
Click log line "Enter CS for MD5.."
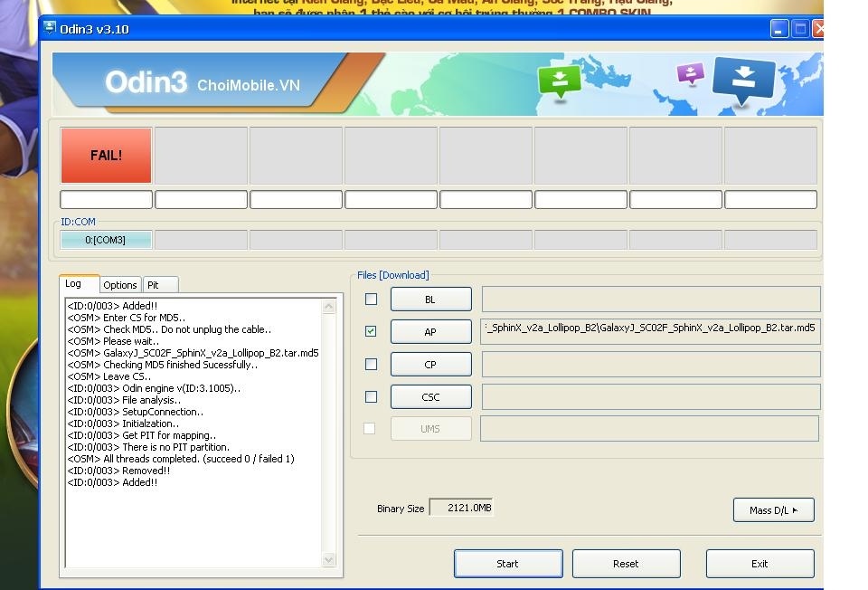(x=127, y=318)
